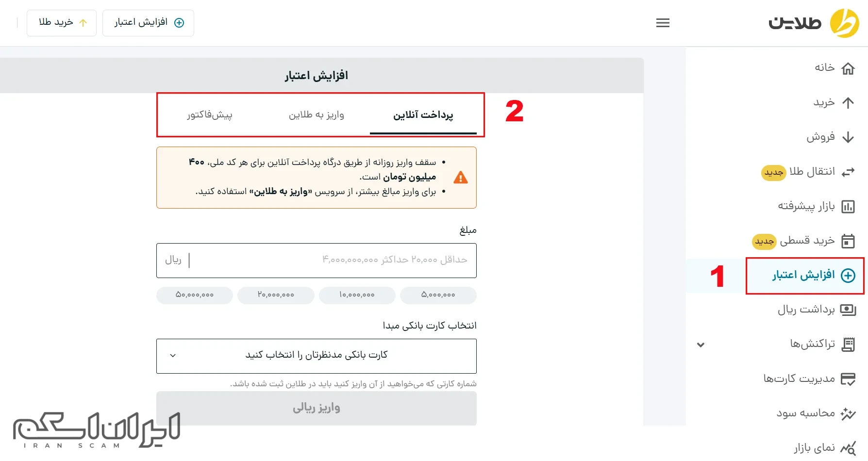Click the cash icon for برداشت ریال
Viewport: 868px width, 461px height.
tap(848, 310)
